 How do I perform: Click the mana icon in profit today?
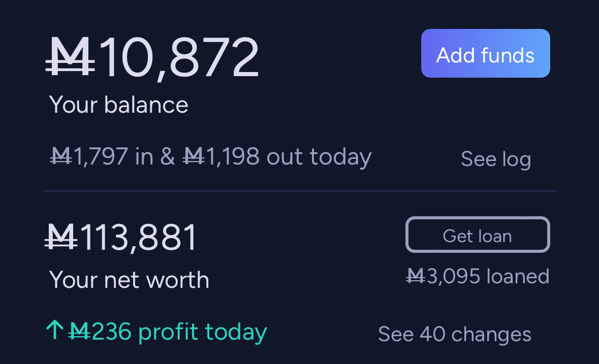pos(79,331)
